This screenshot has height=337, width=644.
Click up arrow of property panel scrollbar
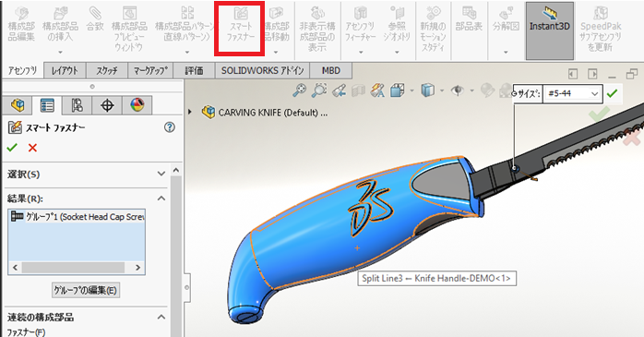[x=176, y=170]
